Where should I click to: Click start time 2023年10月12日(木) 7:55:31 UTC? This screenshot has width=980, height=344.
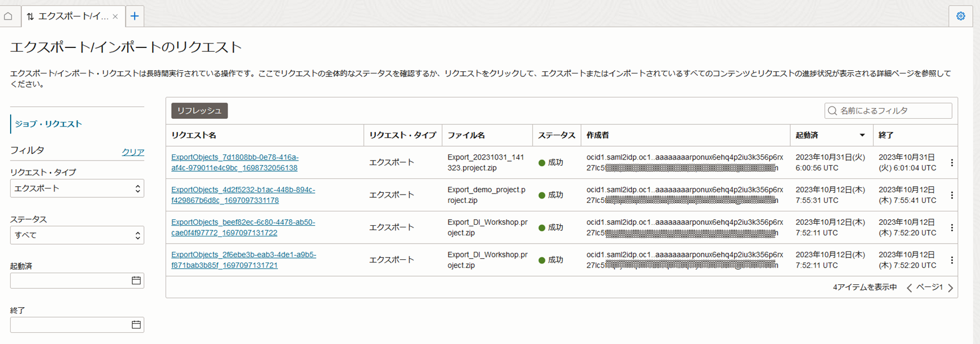click(830, 195)
